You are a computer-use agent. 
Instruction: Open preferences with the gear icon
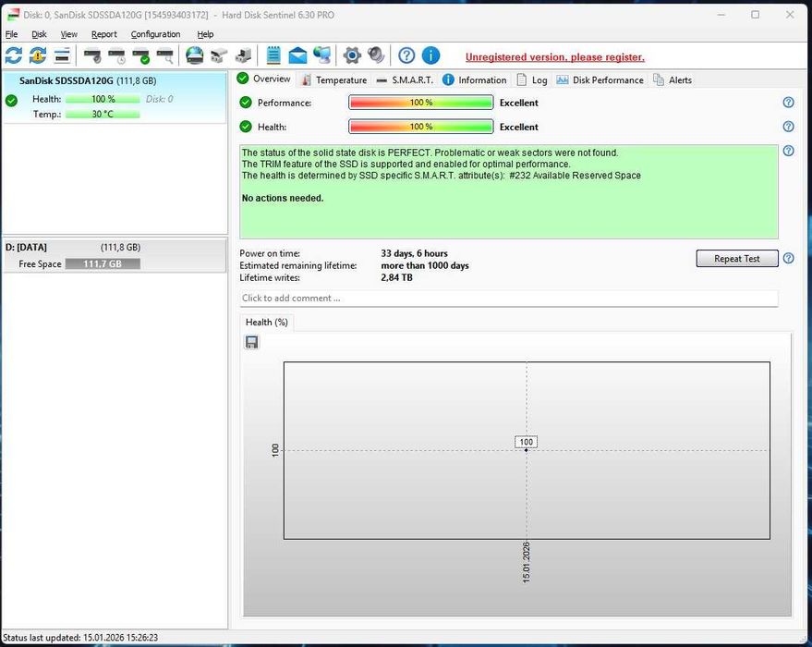click(x=352, y=55)
